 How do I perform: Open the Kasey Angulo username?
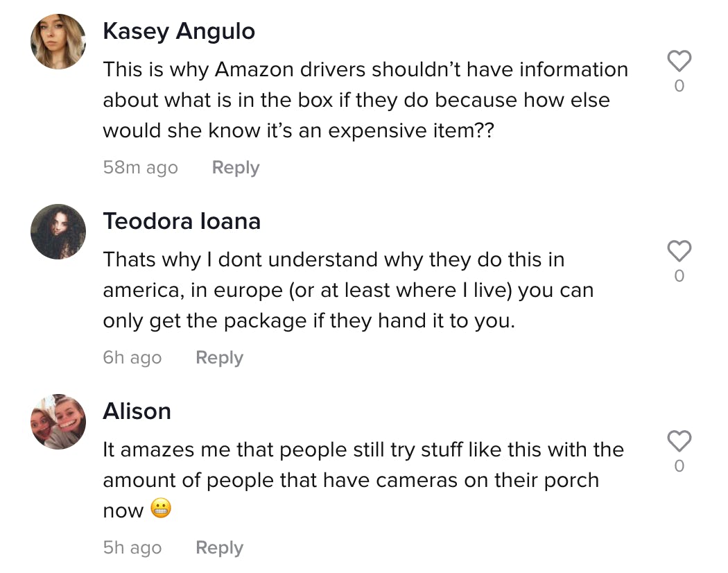pos(179,32)
